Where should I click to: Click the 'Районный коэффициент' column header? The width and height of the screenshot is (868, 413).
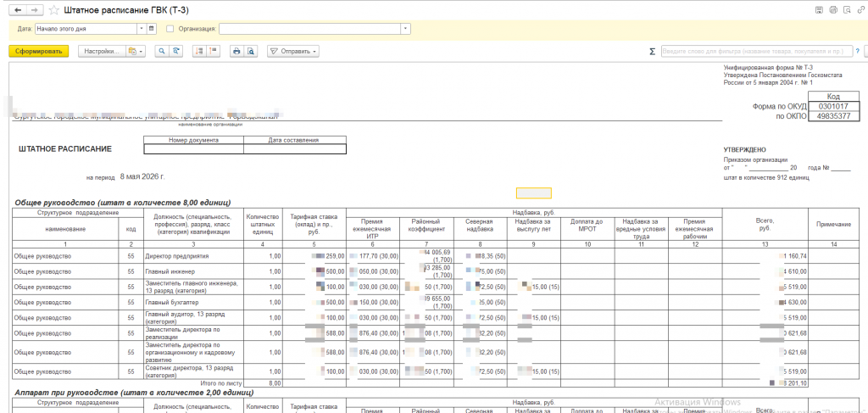point(426,225)
